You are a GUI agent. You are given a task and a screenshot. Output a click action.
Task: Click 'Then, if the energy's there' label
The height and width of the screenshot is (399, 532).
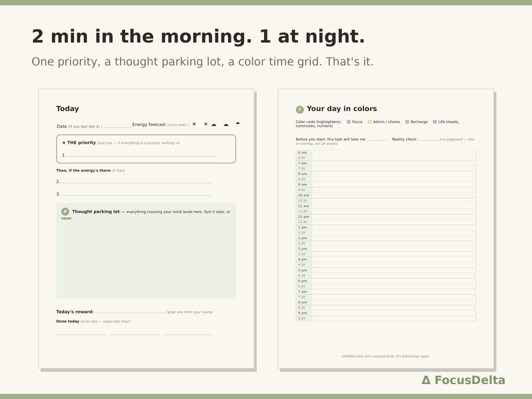tap(83, 170)
